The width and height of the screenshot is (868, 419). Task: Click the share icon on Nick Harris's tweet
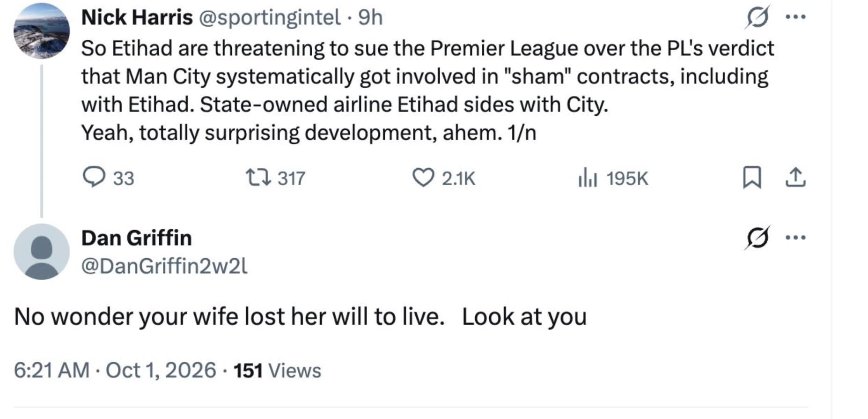(x=795, y=178)
